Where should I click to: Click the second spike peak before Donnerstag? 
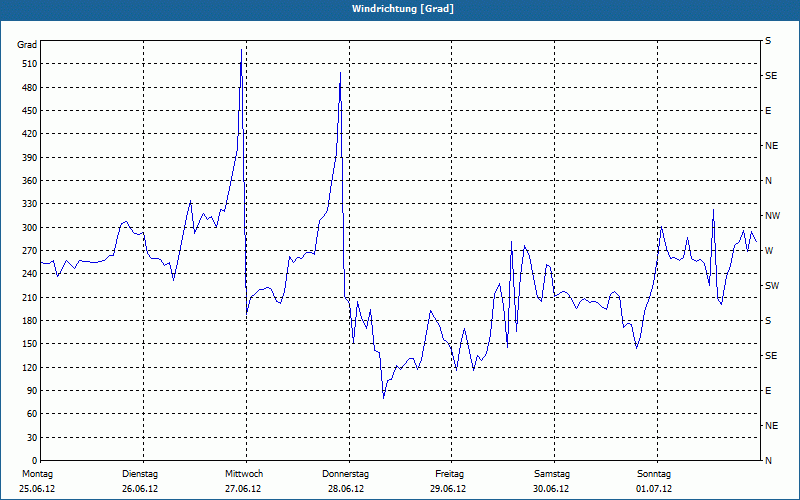[x=340, y=73]
